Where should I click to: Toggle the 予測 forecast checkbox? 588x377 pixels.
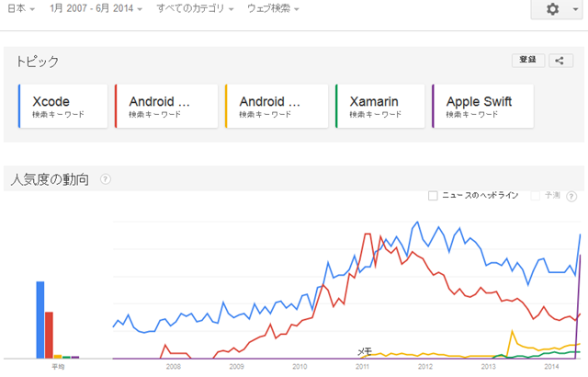click(x=535, y=196)
